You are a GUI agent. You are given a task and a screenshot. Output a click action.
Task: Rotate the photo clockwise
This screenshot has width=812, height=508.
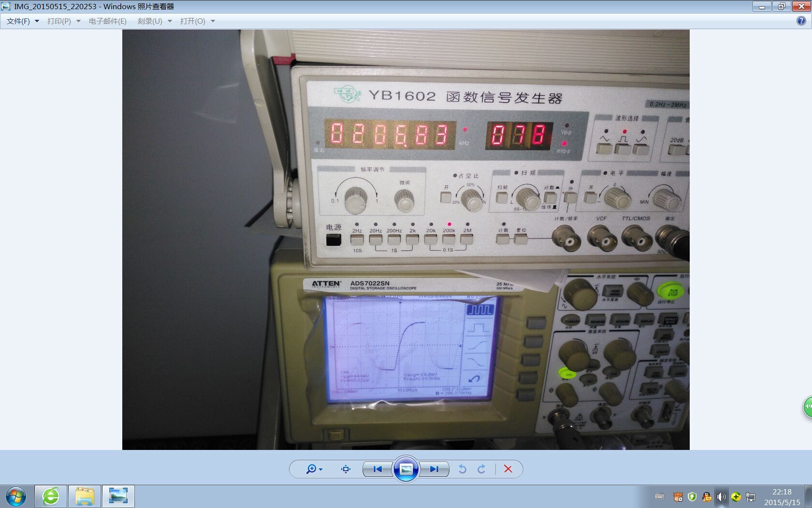click(481, 469)
